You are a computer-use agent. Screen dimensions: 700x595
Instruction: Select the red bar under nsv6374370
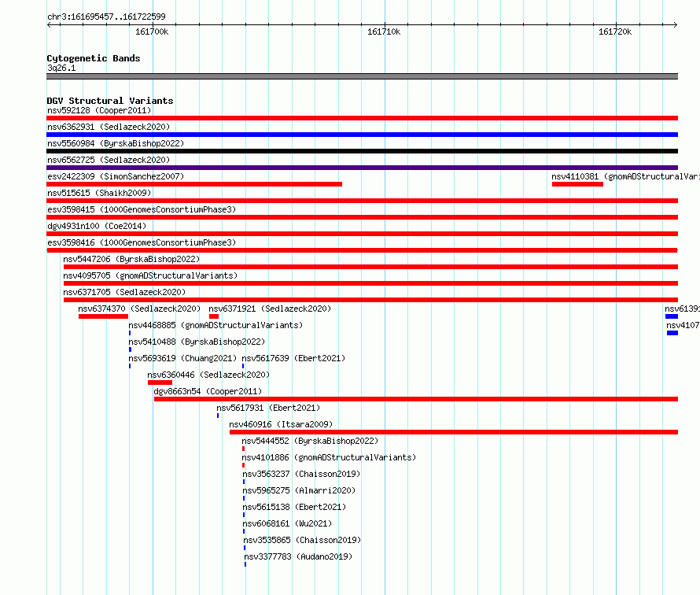coord(103,316)
